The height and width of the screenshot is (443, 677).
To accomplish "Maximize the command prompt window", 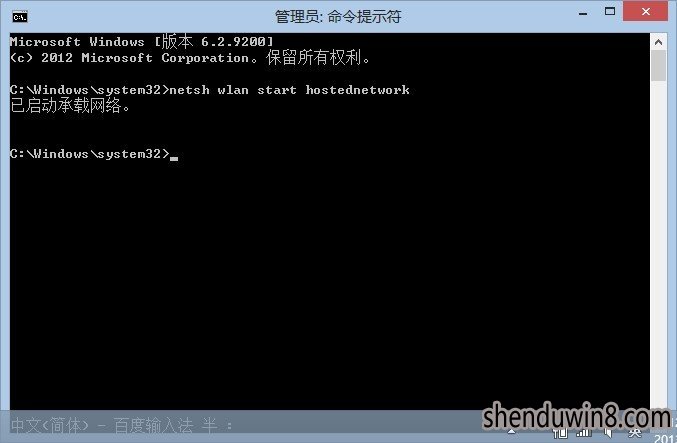I will point(610,12).
